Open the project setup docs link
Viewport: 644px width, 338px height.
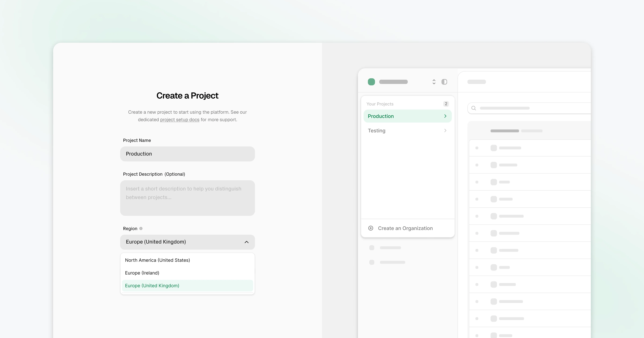tap(180, 120)
